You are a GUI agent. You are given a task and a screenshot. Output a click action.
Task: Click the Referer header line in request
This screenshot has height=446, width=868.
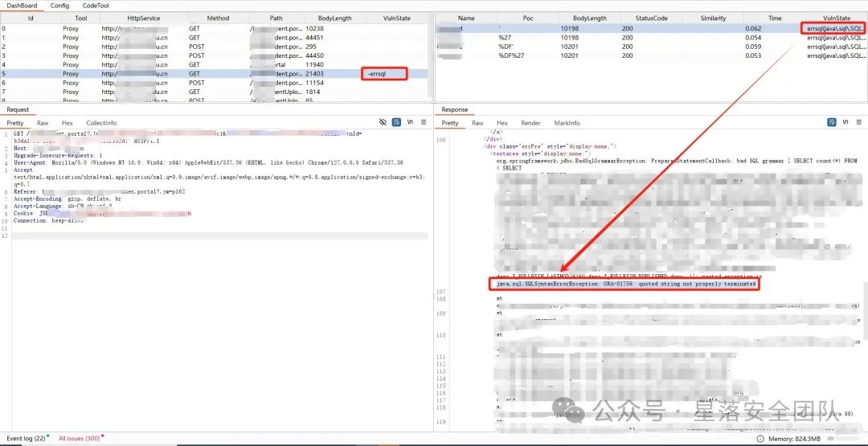99,191
